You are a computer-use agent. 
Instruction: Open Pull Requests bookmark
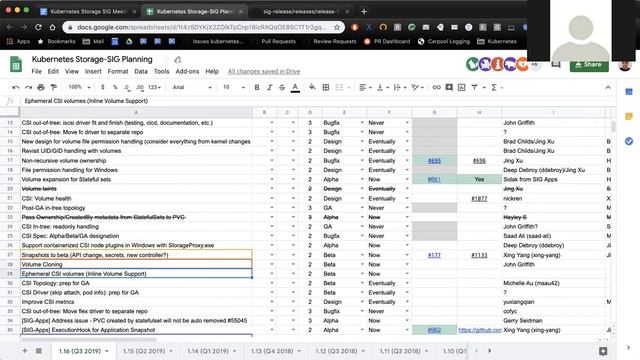(x=278, y=41)
